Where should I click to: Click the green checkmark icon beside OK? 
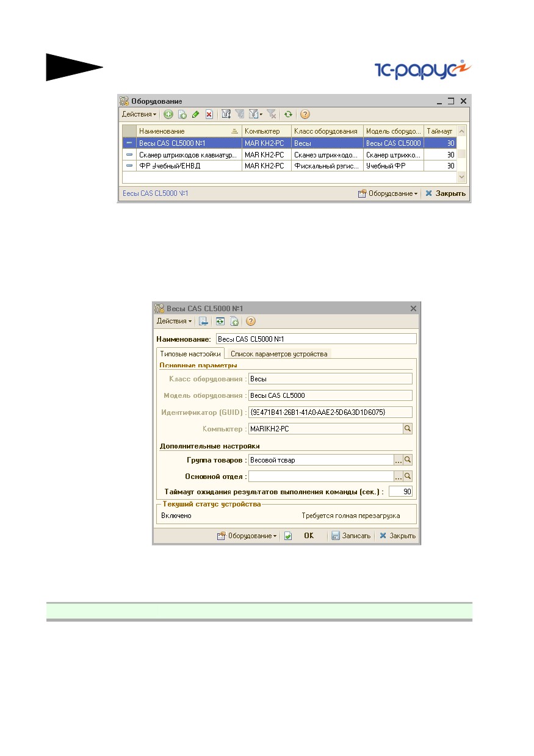289,536
